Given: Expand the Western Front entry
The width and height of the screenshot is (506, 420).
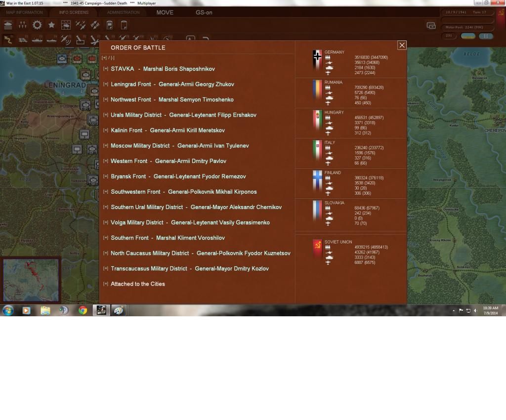Looking at the screenshot, I should pyautogui.click(x=106, y=161).
